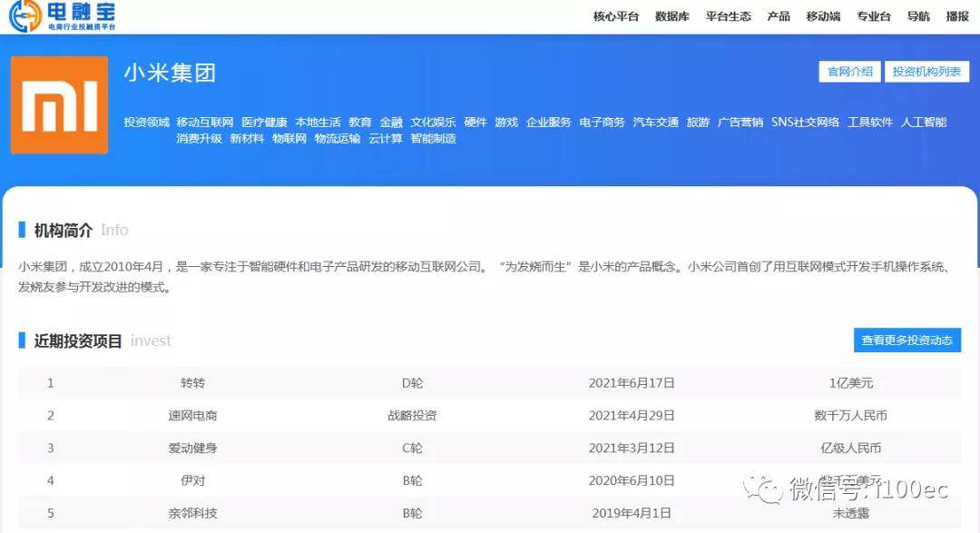Select the 新材料 tag
980x533 pixels.
[248, 138]
